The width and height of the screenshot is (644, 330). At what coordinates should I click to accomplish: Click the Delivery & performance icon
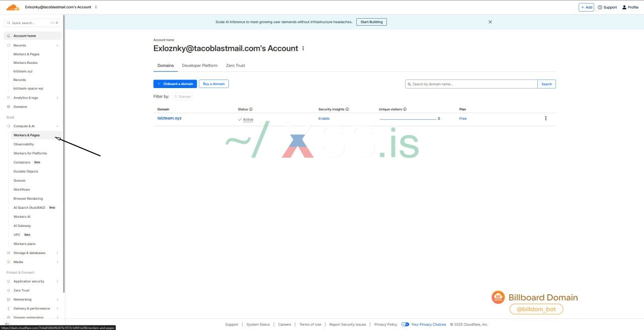[x=9, y=309]
